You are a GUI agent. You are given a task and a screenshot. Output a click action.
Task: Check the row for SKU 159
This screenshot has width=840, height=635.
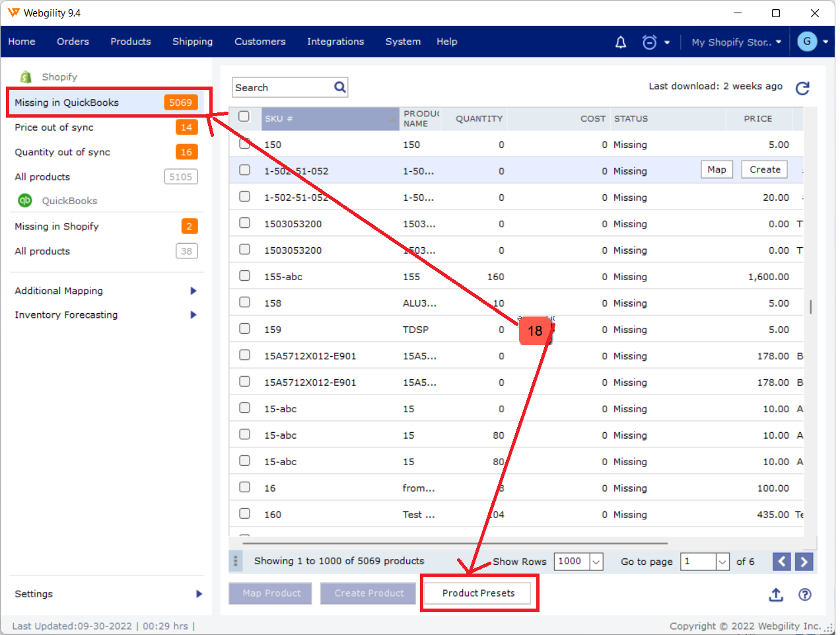coord(244,328)
